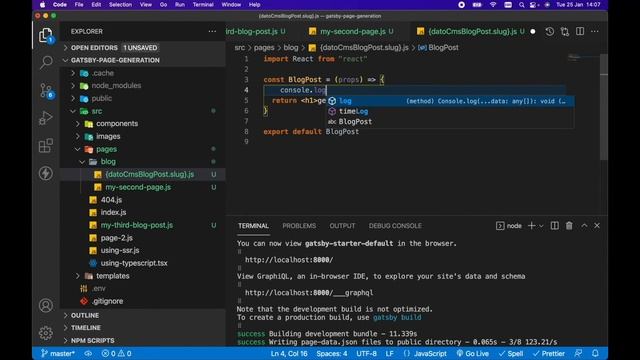The height and width of the screenshot is (360, 640).
Task: Click Spell checker status item
Action: [x=511, y=353]
